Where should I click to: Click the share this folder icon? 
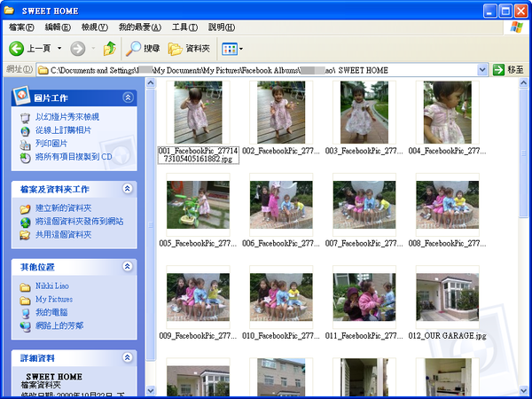point(25,235)
